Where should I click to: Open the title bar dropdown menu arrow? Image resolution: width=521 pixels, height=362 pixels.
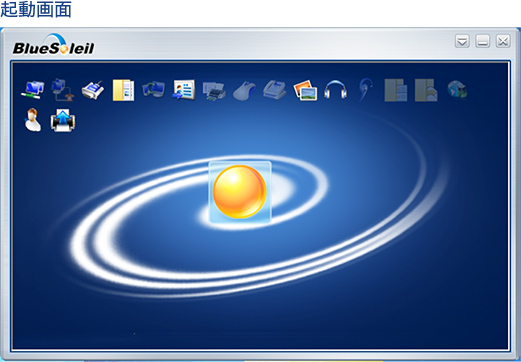[462, 41]
